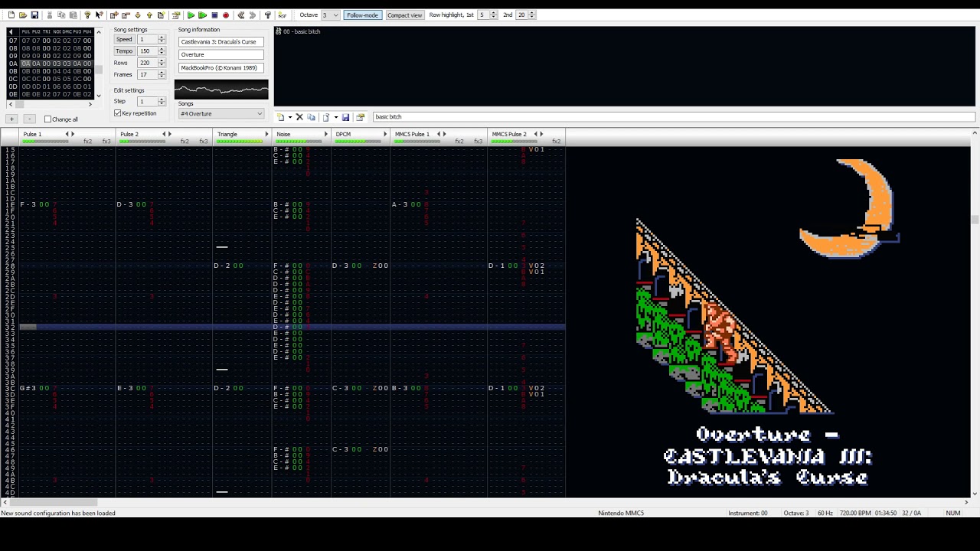
Task: Move frame up arrow icon
Action: pos(149,15)
